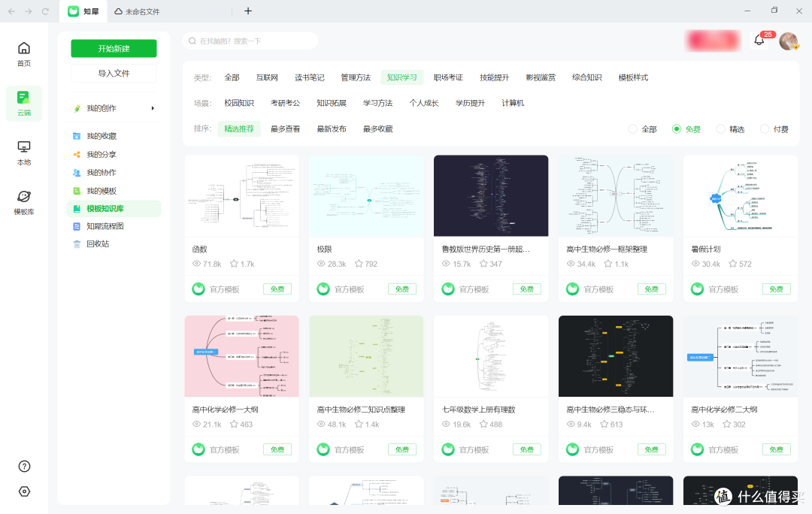
Task: Click the 我的收藏 folder icon
Action: (77, 136)
